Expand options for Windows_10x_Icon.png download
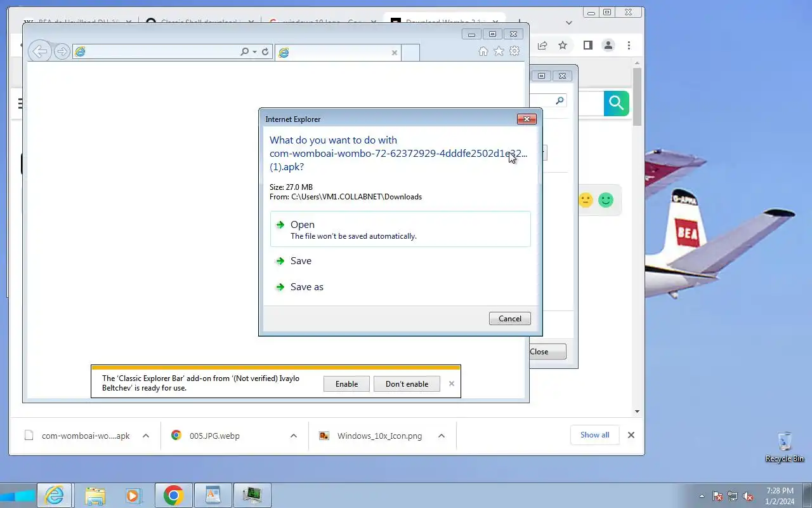Viewport: 812px width, 508px height. click(x=441, y=436)
